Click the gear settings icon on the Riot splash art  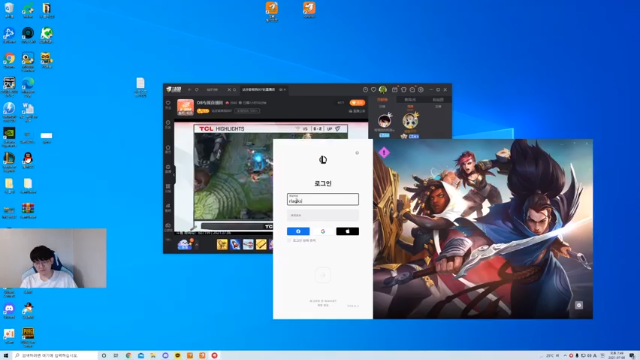click(x=579, y=305)
